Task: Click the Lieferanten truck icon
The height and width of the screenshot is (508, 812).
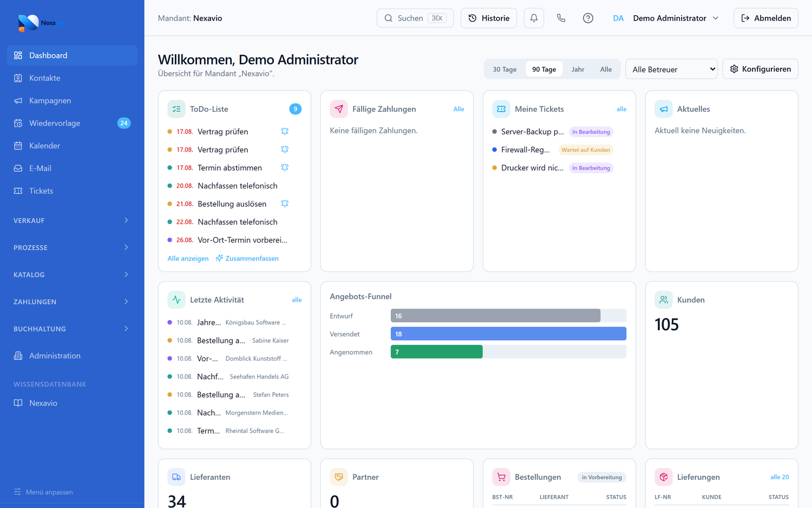Action: click(176, 477)
